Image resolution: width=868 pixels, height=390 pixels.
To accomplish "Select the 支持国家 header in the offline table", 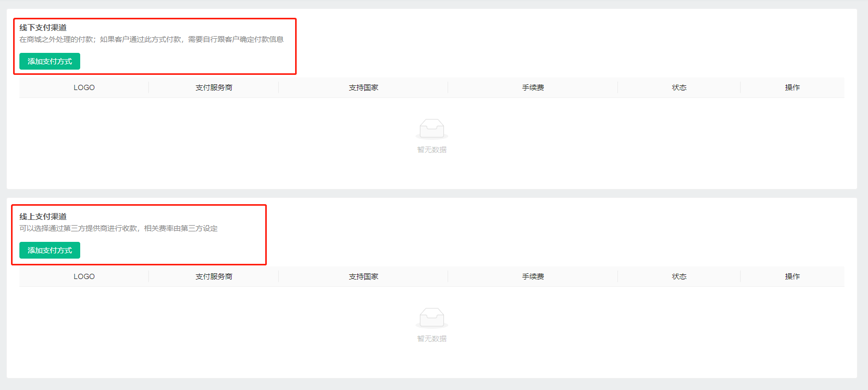I will (363, 87).
